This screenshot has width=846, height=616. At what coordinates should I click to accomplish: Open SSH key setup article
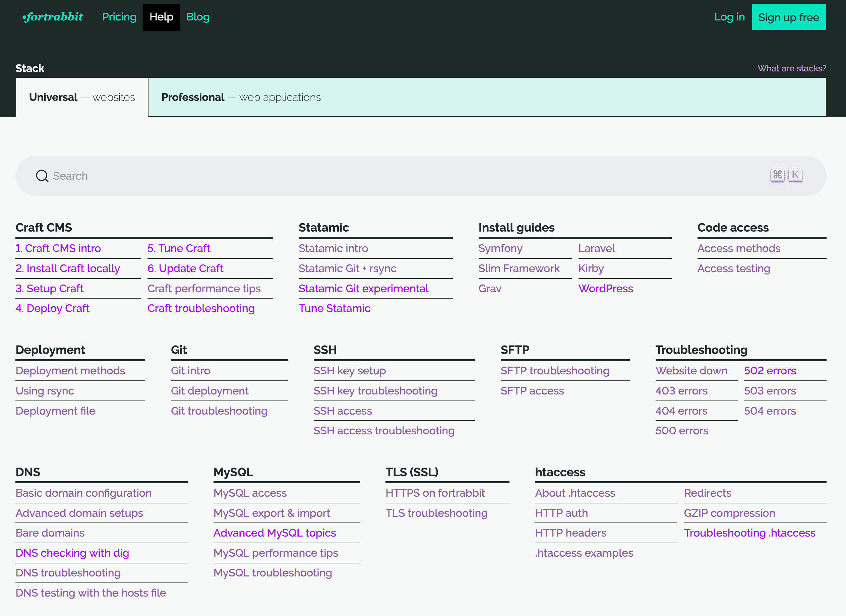349,371
